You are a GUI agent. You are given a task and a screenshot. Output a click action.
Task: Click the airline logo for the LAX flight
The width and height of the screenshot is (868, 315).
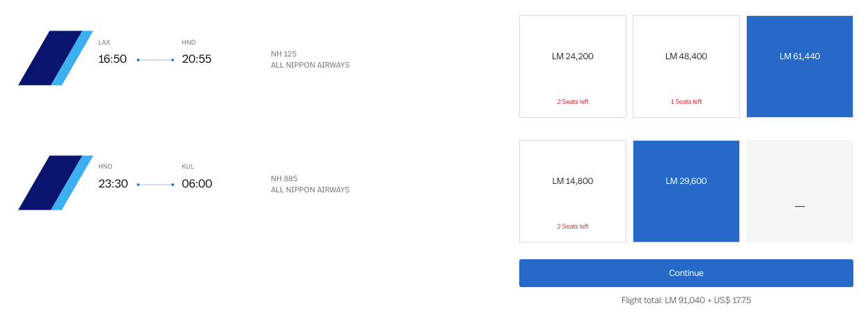point(56,58)
